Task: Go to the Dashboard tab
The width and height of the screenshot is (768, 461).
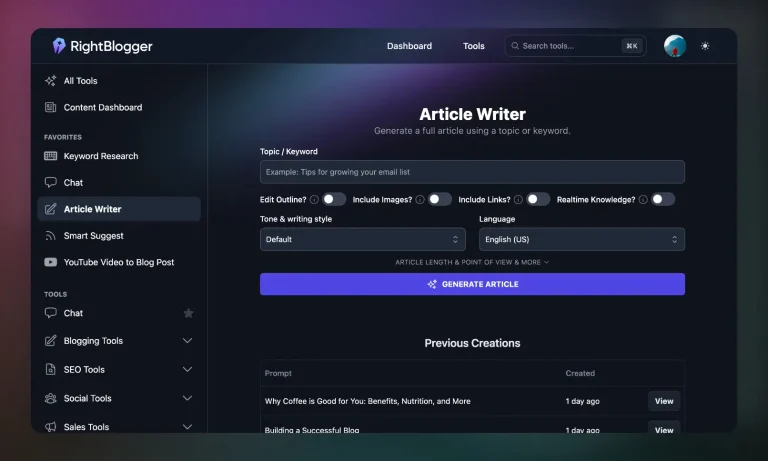Action: tap(409, 46)
